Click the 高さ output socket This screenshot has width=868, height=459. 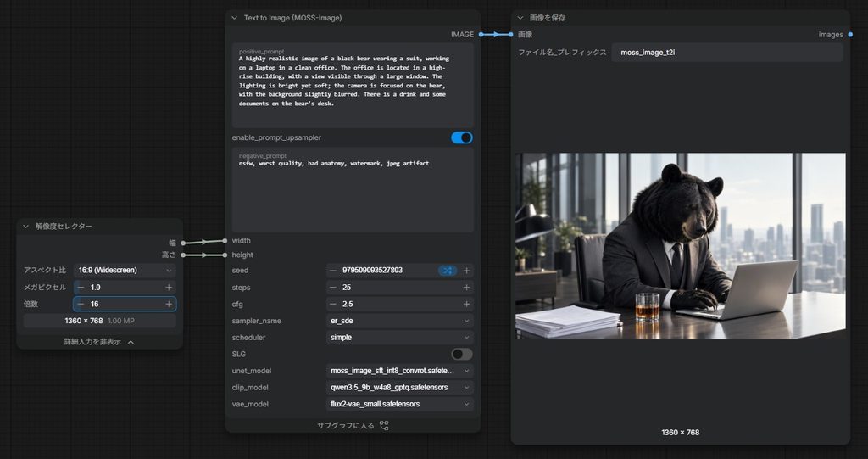pyautogui.click(x=183, y=255)
